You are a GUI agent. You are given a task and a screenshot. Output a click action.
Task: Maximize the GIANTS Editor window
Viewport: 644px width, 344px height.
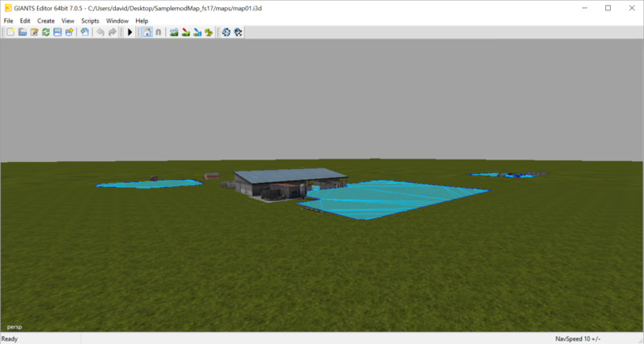[x=608, y=7]
